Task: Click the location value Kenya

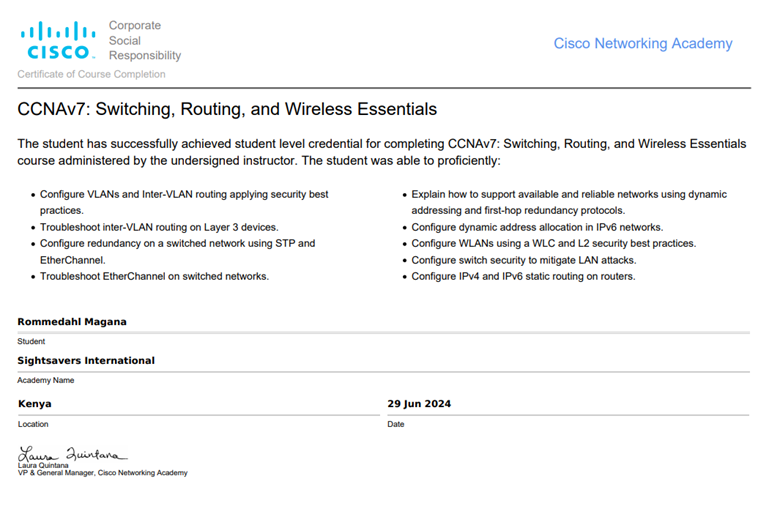Action: click(35, 404)
